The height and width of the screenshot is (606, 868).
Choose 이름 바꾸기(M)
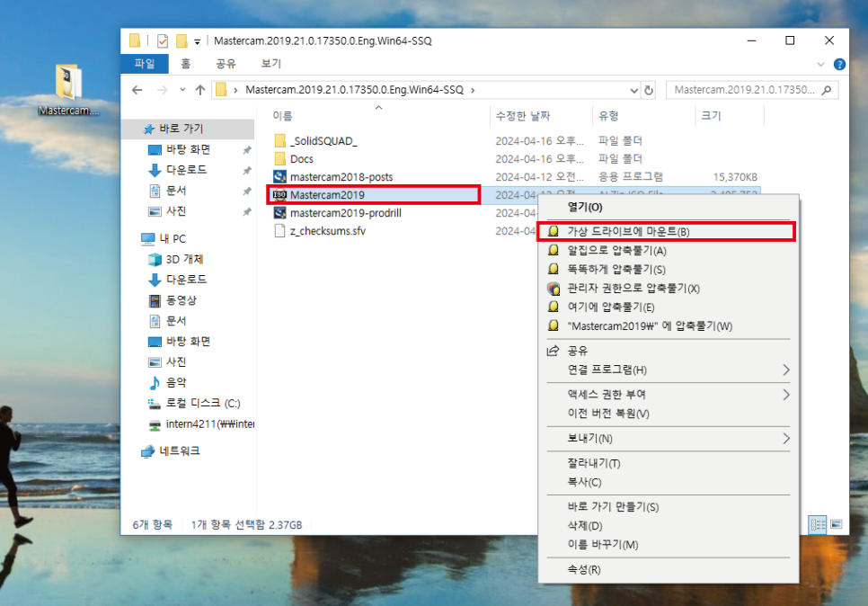point(669,545)
